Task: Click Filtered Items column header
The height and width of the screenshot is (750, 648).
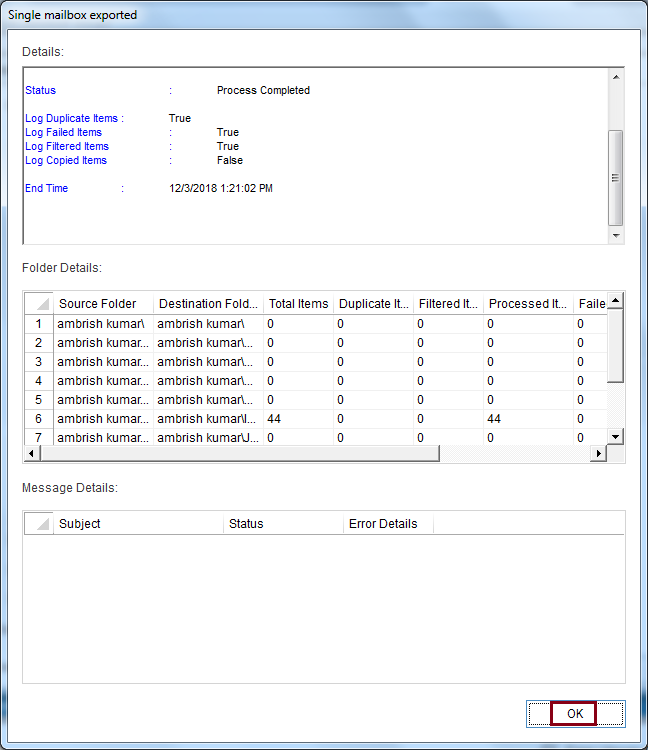Action: pyautogui.click(x=448, y=304)
